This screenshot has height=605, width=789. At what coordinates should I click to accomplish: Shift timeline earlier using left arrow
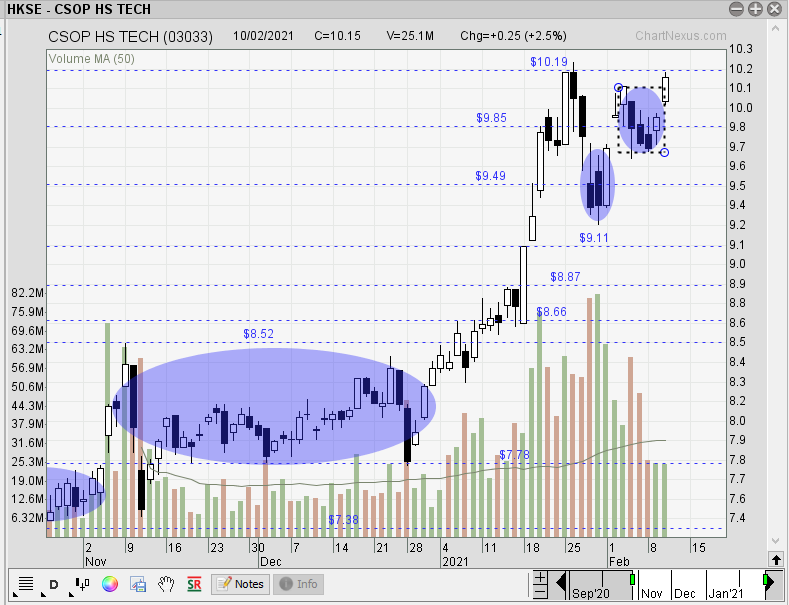[x=560, y=584]
